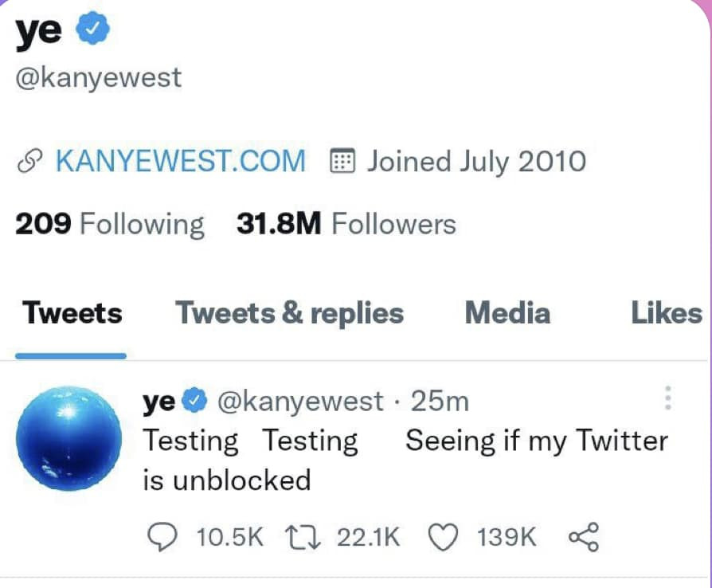Click the verified badge in the tweet header
The height and width of the screenshot is (588, 712).
197,401
